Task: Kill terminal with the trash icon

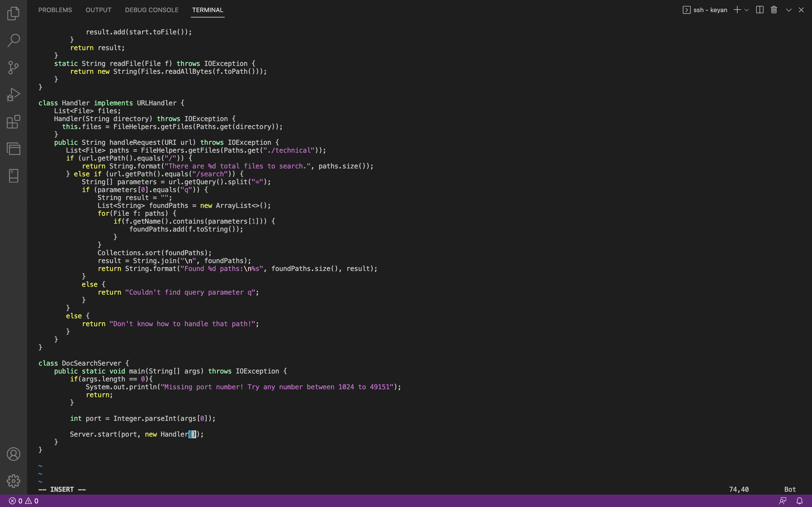Action: point(774,10)
